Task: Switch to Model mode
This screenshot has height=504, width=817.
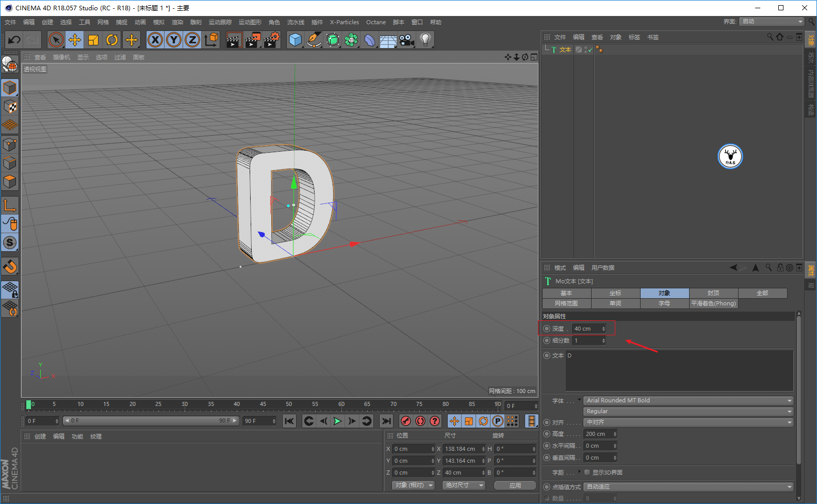Action: tap(10, 88)
